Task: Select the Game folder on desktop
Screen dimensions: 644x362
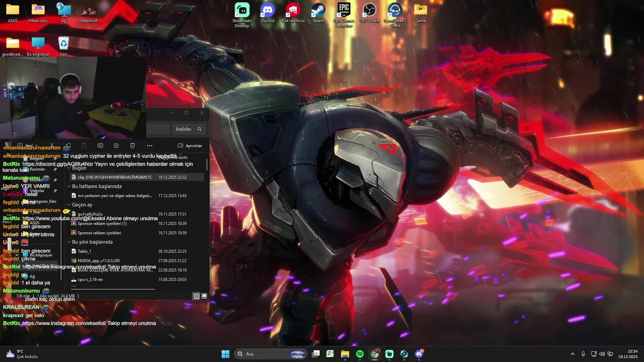Action: tap(421, 13)
